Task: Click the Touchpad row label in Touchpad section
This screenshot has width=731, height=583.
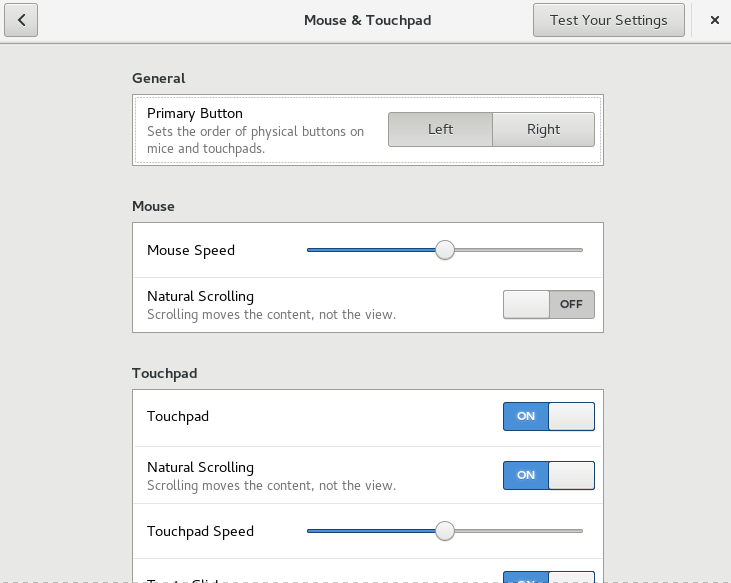Action: click(x=178, y=416)
